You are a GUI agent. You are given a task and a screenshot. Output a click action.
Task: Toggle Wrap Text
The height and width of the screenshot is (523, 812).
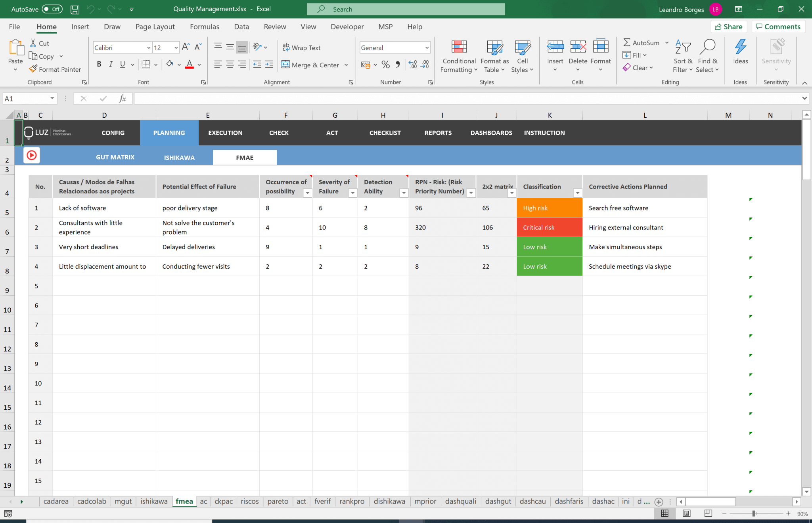pos(301,48)
